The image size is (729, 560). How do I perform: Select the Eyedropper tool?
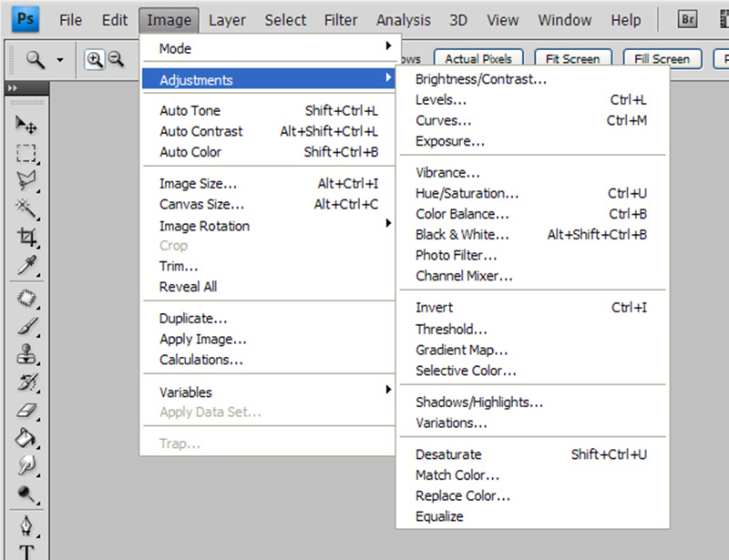26,267
